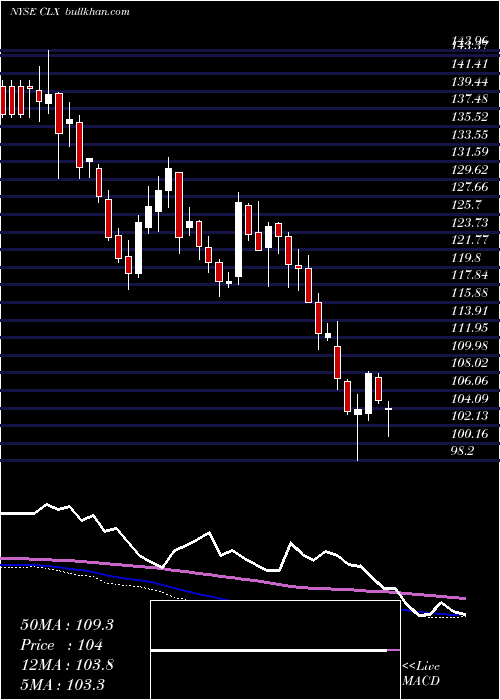Select the 133.55 price axis label
The width and height of the screenshot is (500, 700).
tap(469, 134)
